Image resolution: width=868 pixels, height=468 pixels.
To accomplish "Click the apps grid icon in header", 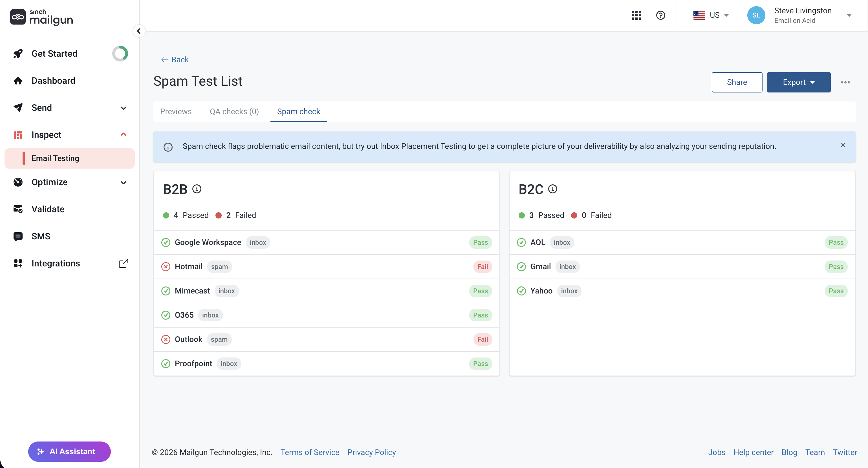I will coord(636,15).
